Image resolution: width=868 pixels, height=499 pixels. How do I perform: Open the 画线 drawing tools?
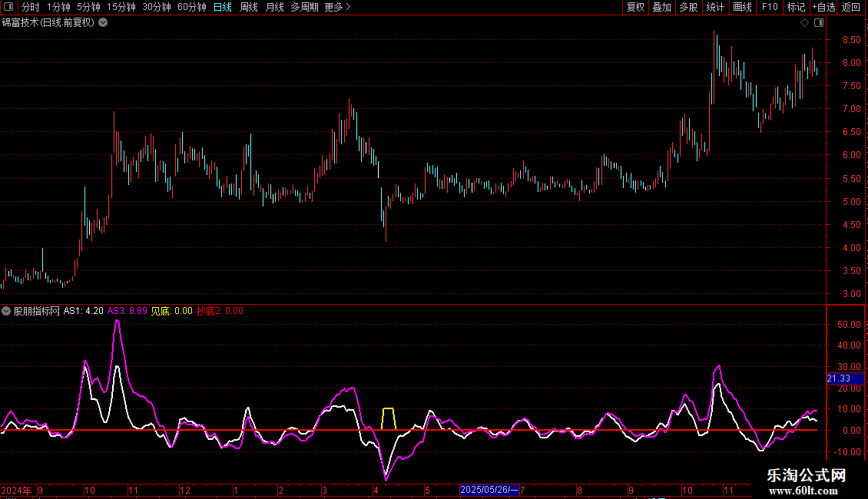[742, 8]
